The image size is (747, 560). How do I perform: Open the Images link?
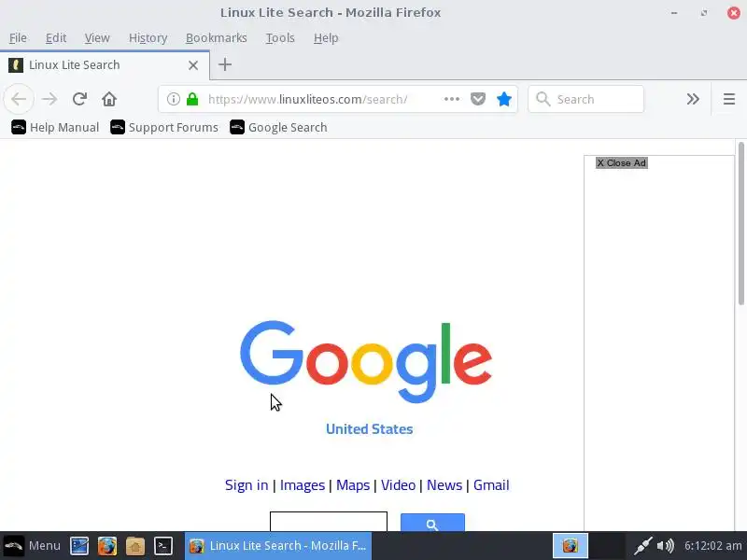tap(302, 484)
